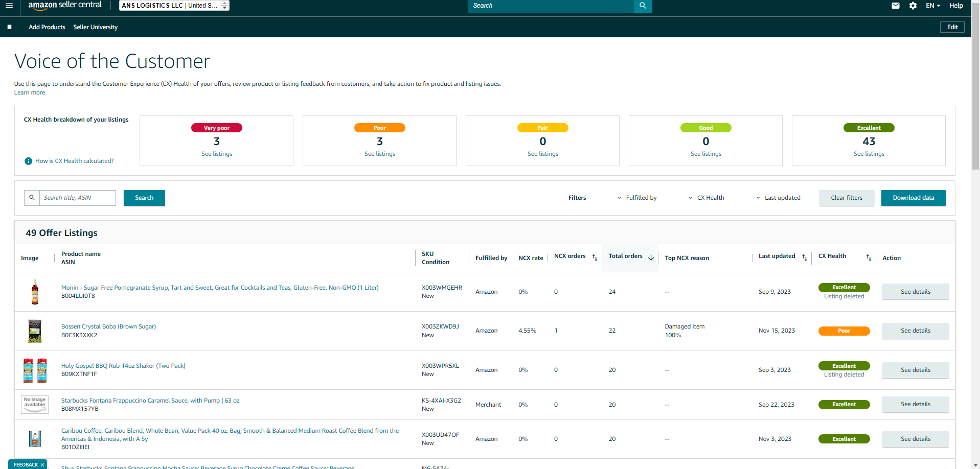Open the messages envelope icon
This screenshot has height=469, width=980.
(x=896, y=6)
